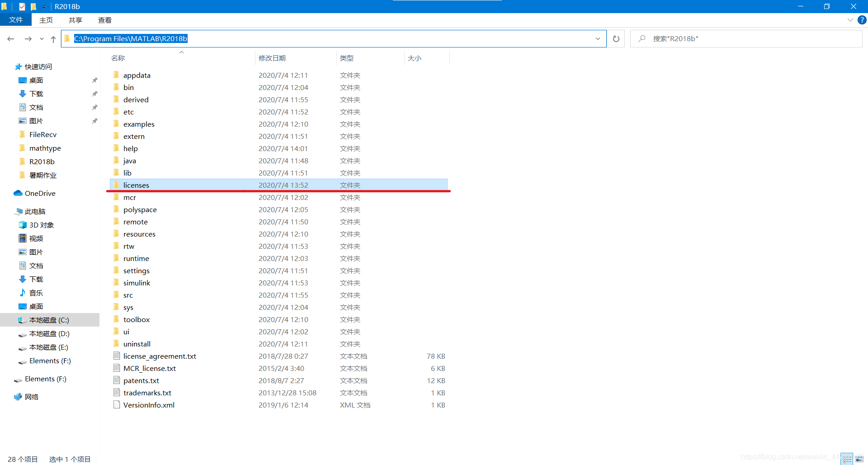Select OneDrive in navigation pane
Screen dimensions: 868x465
click(40, 194)
